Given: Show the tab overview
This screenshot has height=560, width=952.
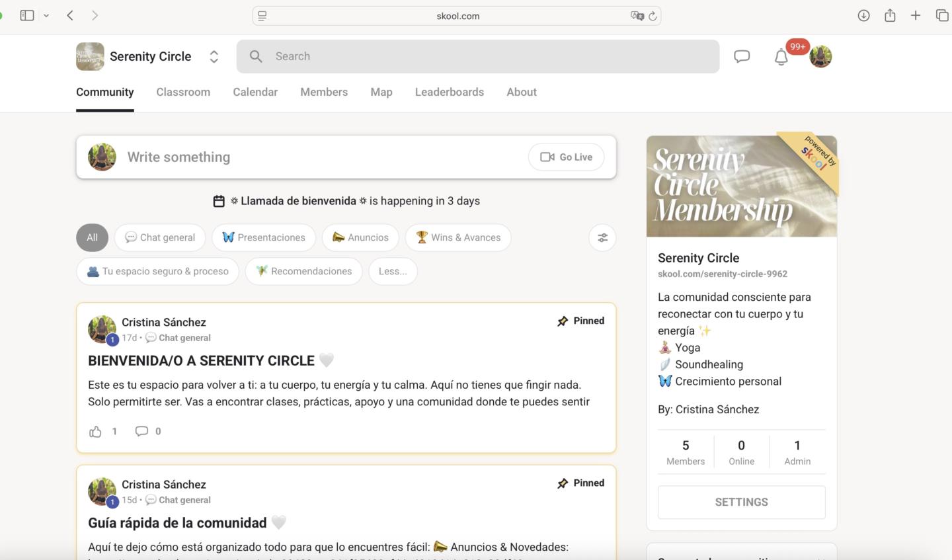Looking at the screenshot, I should pos(942,15).
